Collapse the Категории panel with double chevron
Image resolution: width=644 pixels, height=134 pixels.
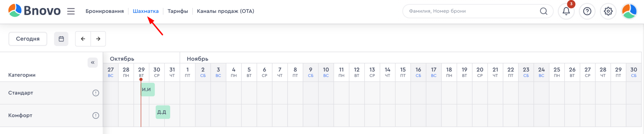pos(93,62)
